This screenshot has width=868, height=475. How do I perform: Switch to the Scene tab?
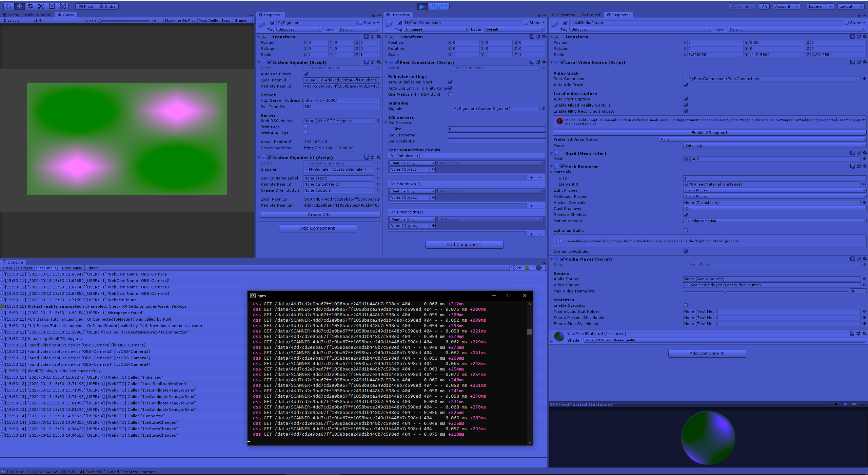(x=12, y=15)
